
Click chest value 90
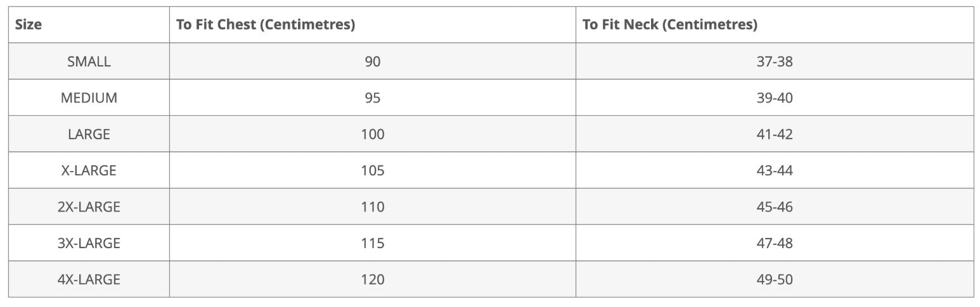tap(373, 61)
